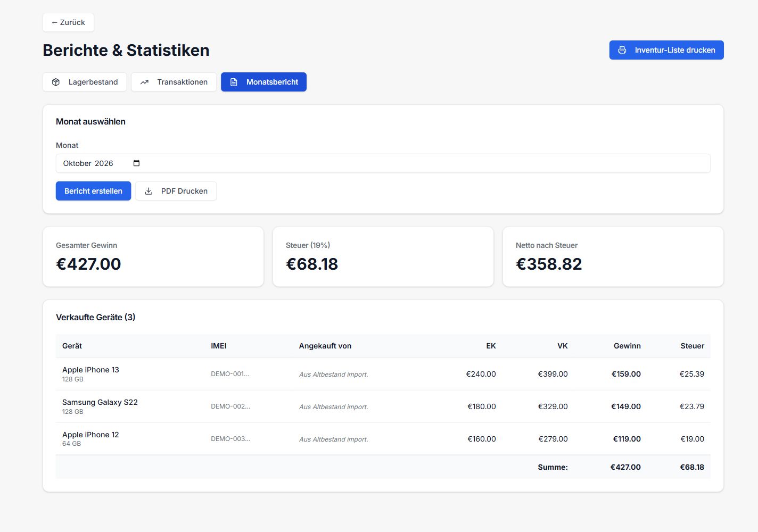Select the Apple iPhone 12 row

click(x=383, y=439)
